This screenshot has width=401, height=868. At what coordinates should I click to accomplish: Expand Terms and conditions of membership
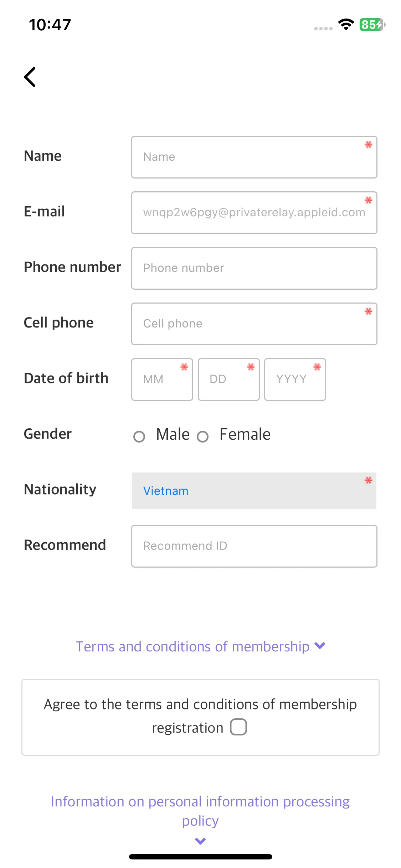click(192, 646)
